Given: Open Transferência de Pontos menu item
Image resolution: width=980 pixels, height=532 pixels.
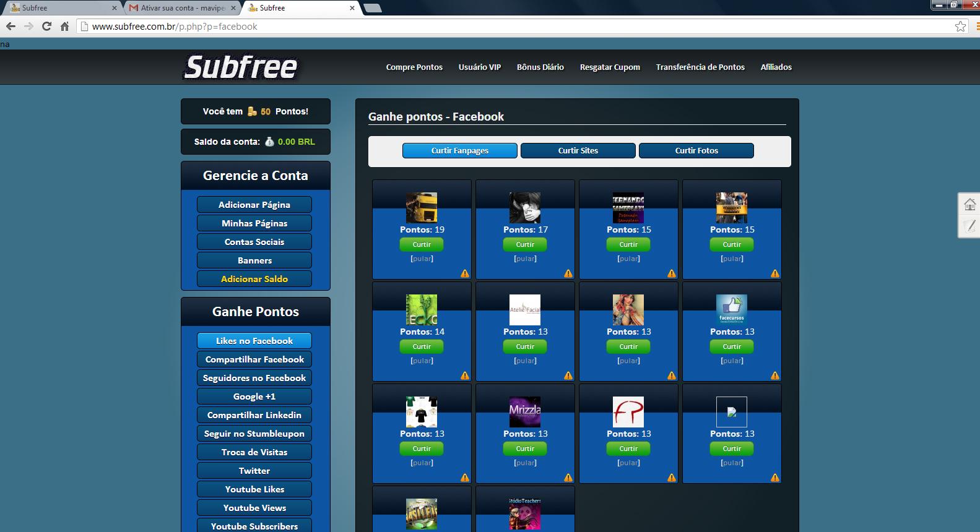Looking at the screenshot, I should [700, 67].
